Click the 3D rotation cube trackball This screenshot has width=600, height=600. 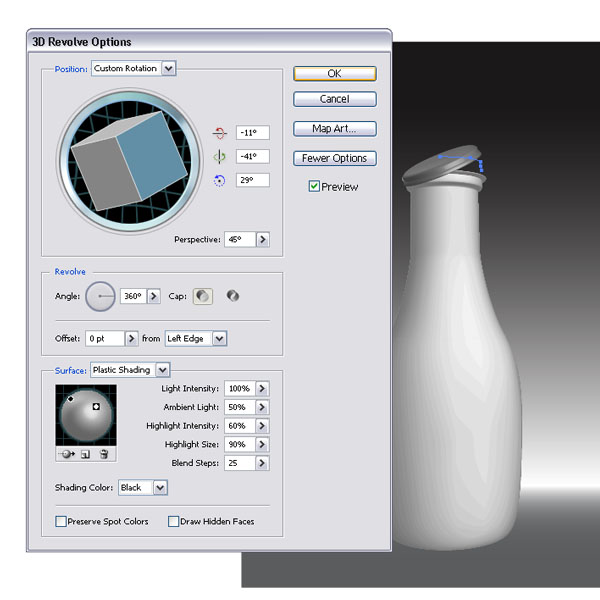coord(129,160)
